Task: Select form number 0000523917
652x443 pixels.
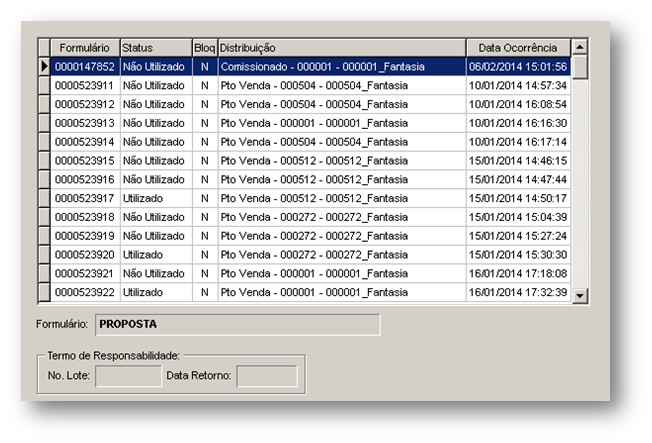Action: pyautogui.click(x=85, y=198)
